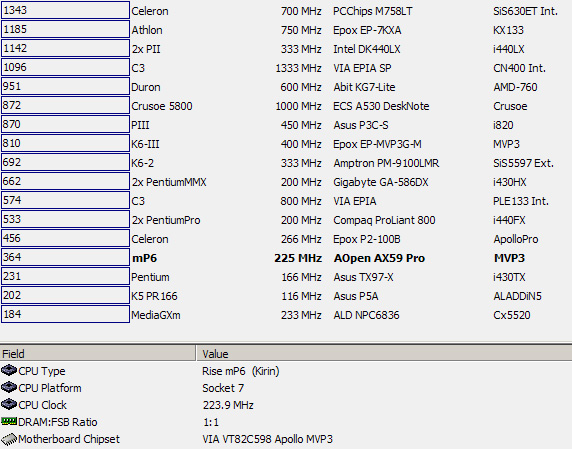Click the Socket 7 value
The width and height of the screenshot is (572, 449).
pyautogui.click(x=223, y=388)
